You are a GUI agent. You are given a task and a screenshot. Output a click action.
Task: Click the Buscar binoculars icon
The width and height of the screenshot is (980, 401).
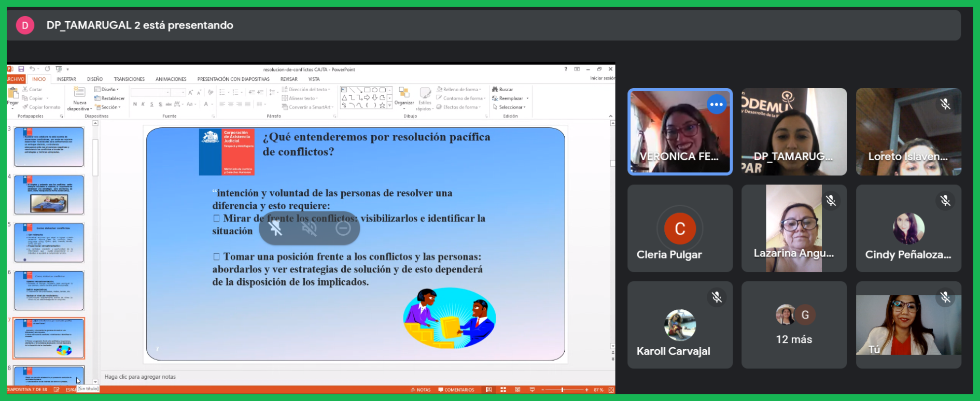pyautogui.click(x=495, y=90)
